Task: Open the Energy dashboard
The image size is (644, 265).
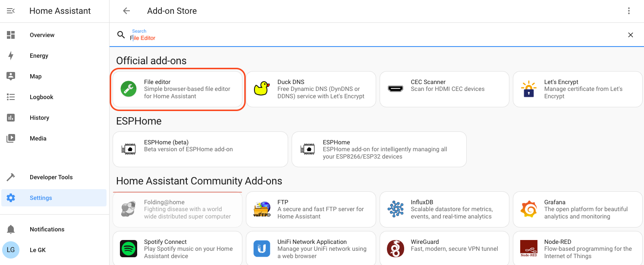Action: click(39, 56)
